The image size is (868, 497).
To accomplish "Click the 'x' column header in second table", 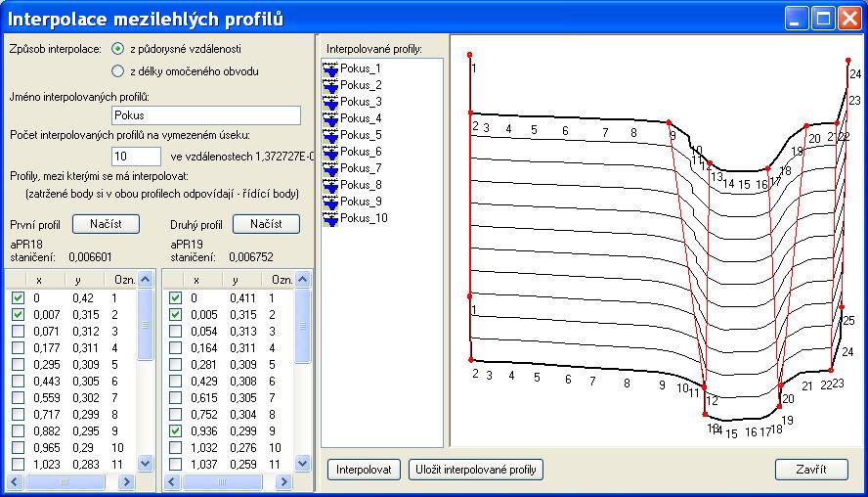I will (x=197, y=280).
